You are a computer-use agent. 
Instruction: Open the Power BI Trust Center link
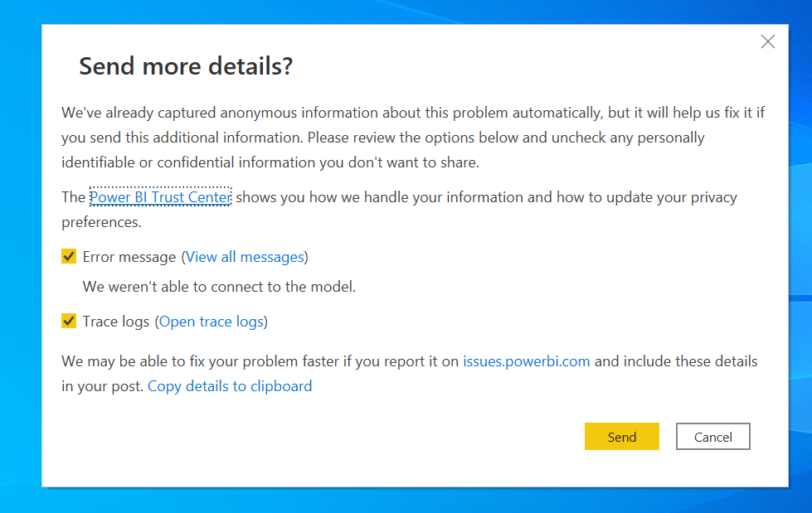tap(161, 196)
